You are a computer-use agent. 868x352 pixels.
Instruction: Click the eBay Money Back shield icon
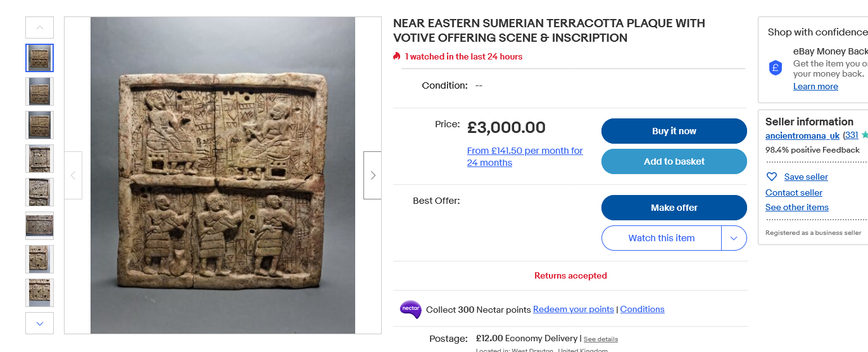point(776,68)
